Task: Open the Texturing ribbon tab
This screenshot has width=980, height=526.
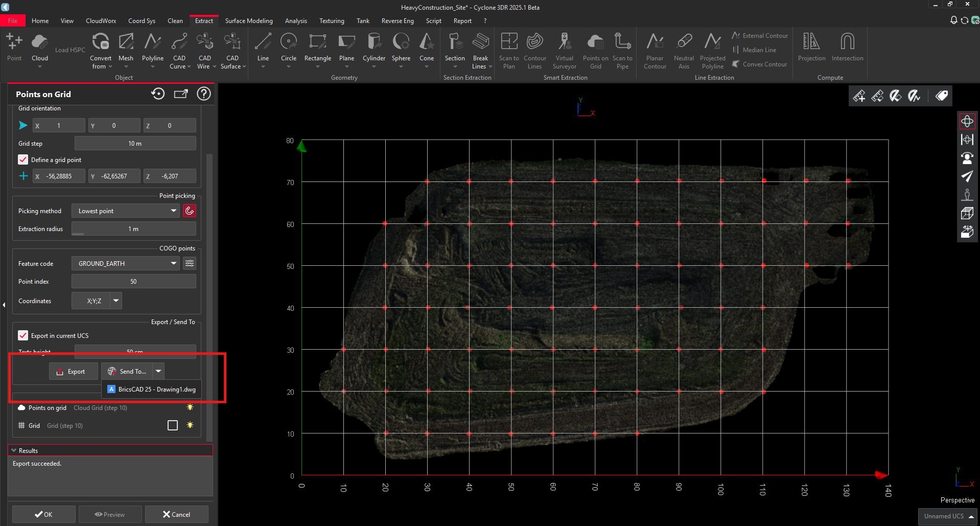Action: [x=331, y=20]
